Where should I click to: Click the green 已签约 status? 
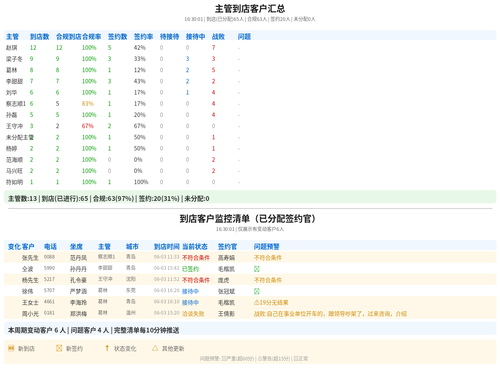tap(190, 269)
